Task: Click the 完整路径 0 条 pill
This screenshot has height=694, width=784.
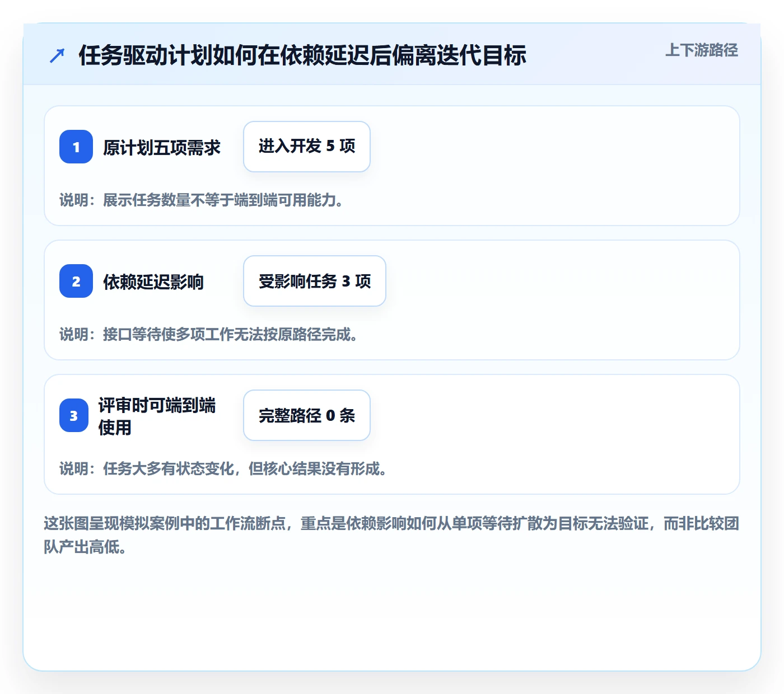Action: pos(307,415)
